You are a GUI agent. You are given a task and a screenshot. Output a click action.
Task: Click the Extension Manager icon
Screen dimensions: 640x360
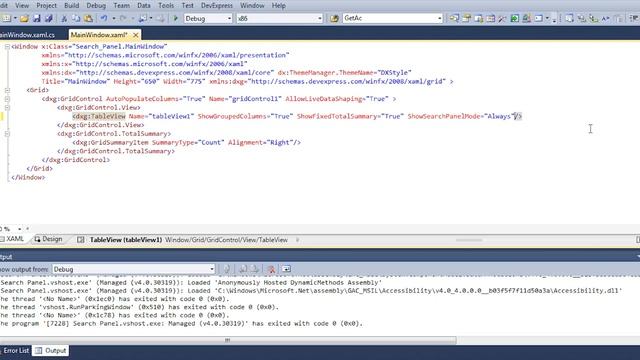[527, 18]
